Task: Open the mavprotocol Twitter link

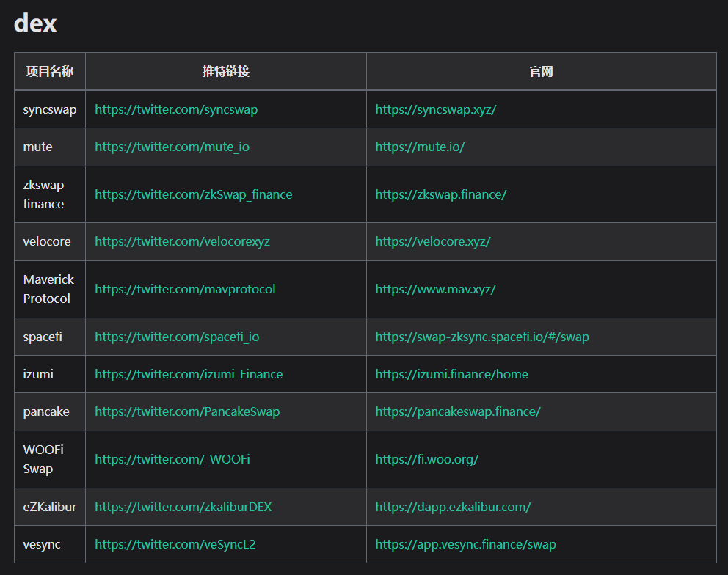Action: 185,289
